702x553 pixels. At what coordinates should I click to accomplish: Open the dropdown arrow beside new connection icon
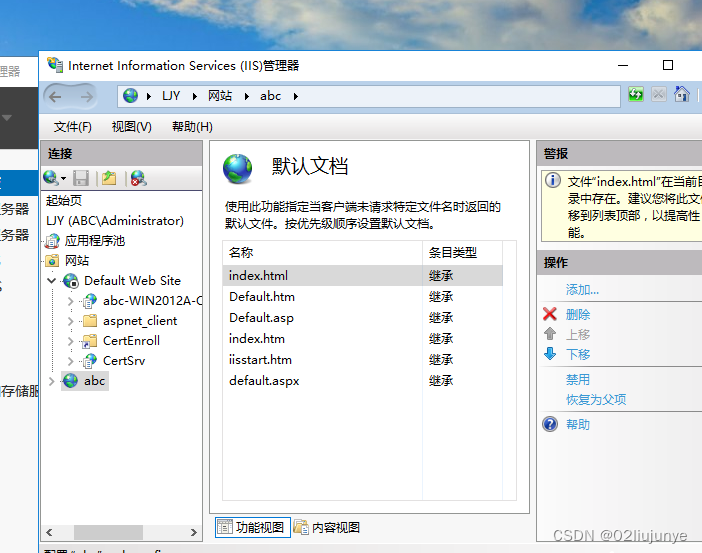[x=64, y=179]
